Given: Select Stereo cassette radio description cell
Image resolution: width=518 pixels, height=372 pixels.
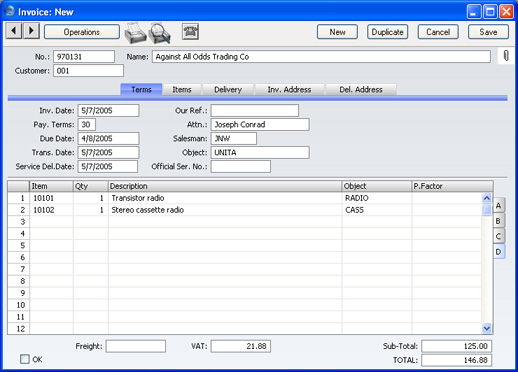Looking at the screenshot, I should coord(225,210).
